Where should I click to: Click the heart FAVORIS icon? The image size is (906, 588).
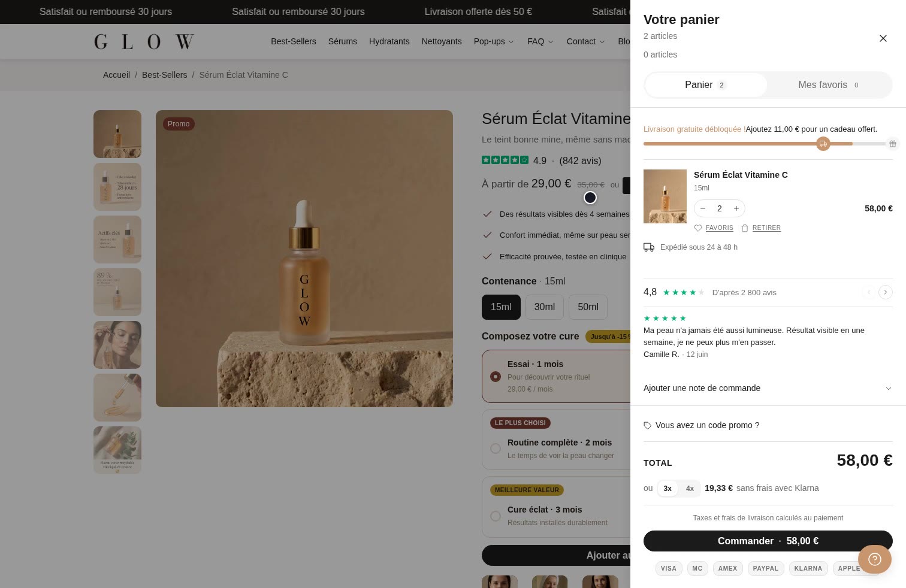[x=698, y=228]
